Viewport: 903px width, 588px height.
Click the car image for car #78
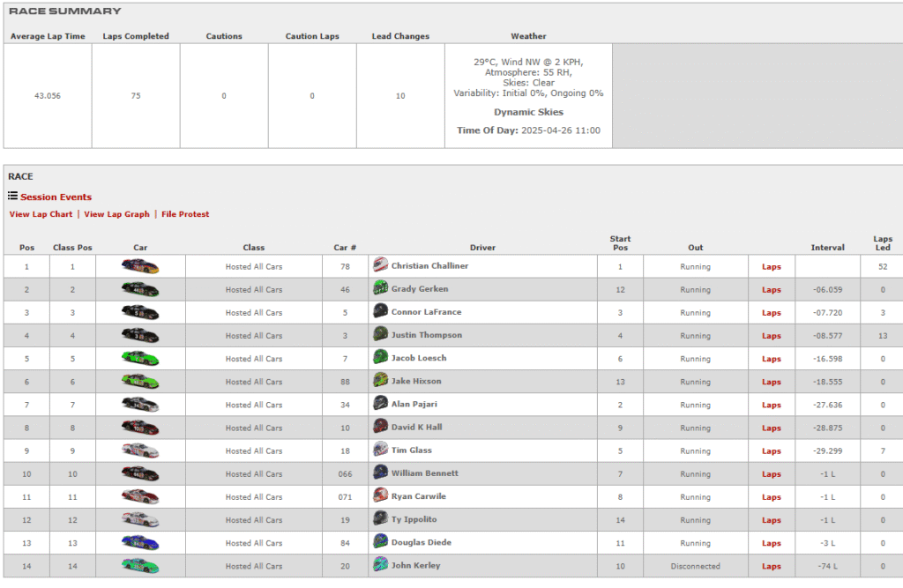[140, 266]
